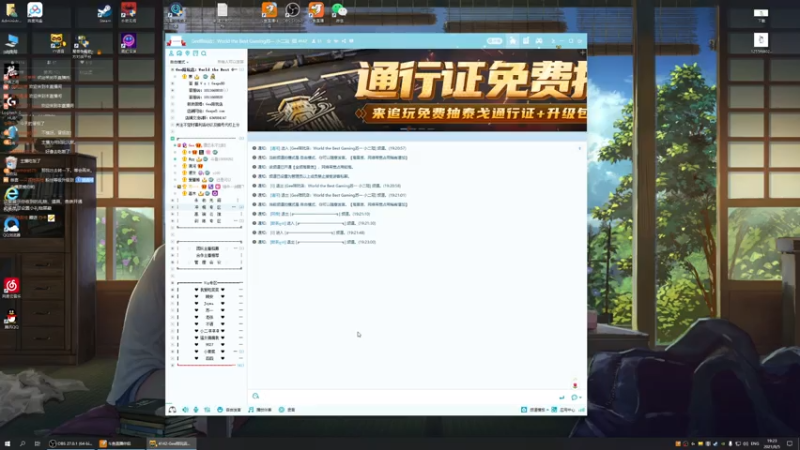Open the notification center in the taskbar
800x450 pixels.
coord(790,443)
